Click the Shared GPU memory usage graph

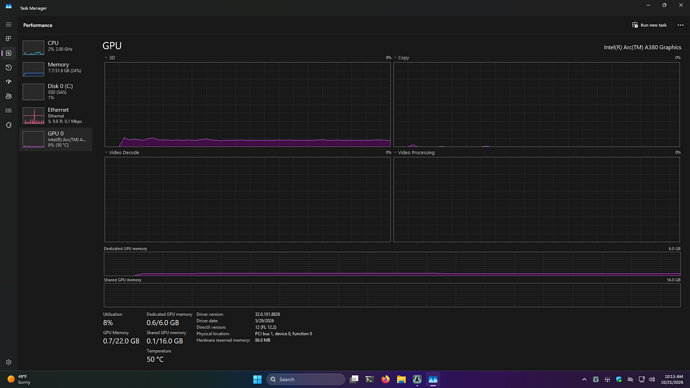coord(392,295)
